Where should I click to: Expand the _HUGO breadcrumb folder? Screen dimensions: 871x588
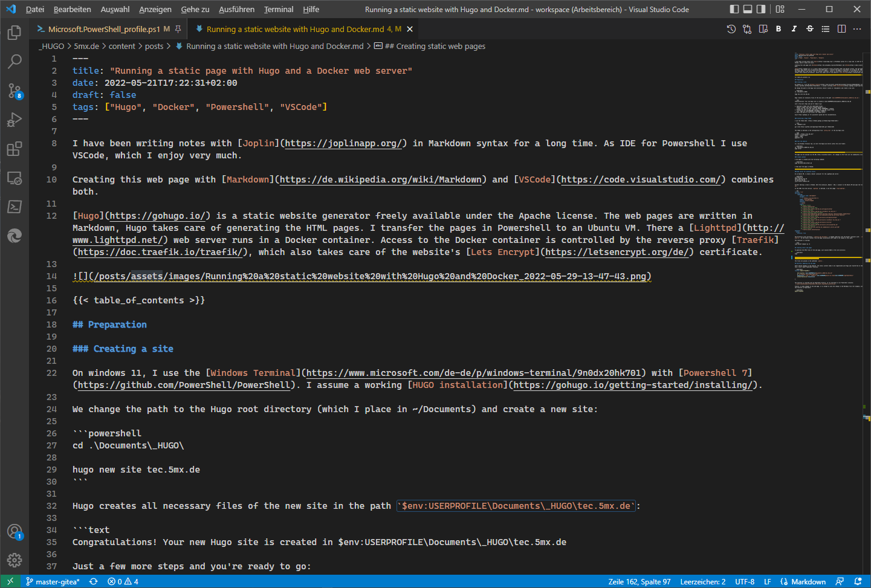point(51,46)
